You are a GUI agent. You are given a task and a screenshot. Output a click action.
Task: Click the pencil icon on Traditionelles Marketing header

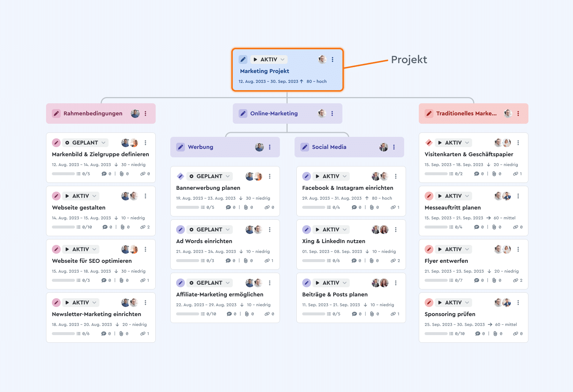pyautogui.click(x=429, y=114)
